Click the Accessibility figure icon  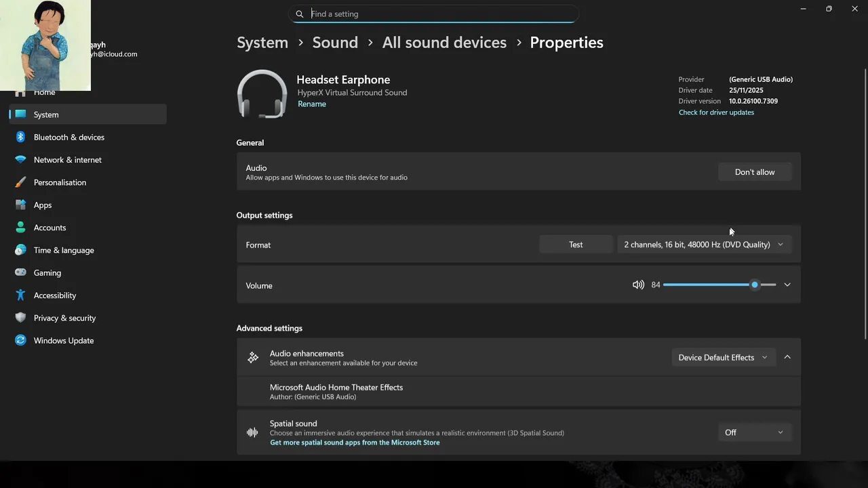click(x=20, y=296)
